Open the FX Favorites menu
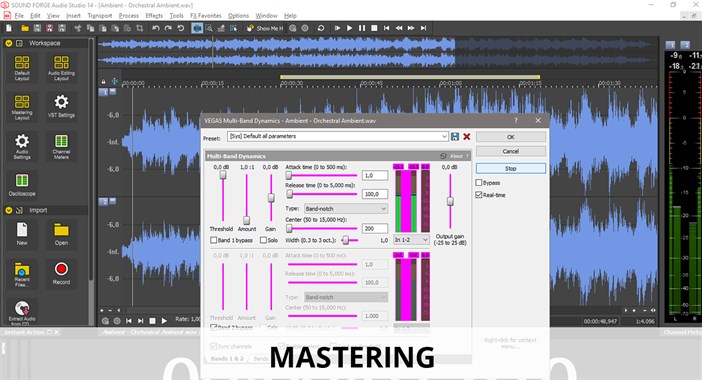This screenshot has height=380, width=702. pos(205,16)
